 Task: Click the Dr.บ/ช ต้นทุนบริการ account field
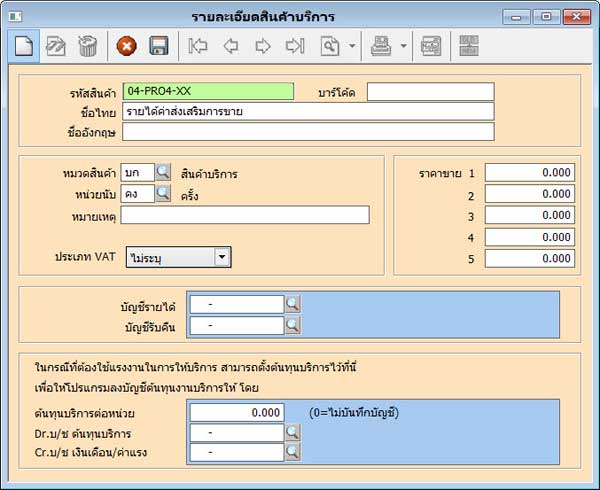(237, 433)
